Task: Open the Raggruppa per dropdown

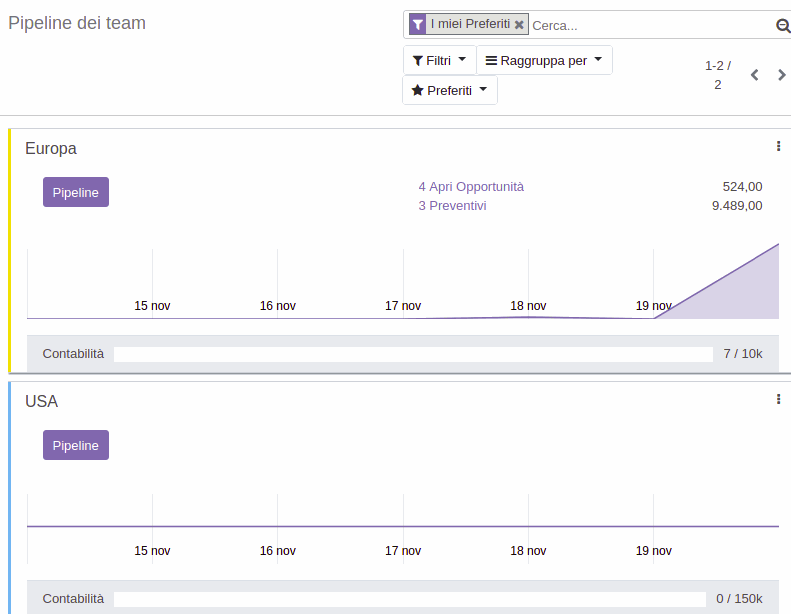Action: click(544, 61)
